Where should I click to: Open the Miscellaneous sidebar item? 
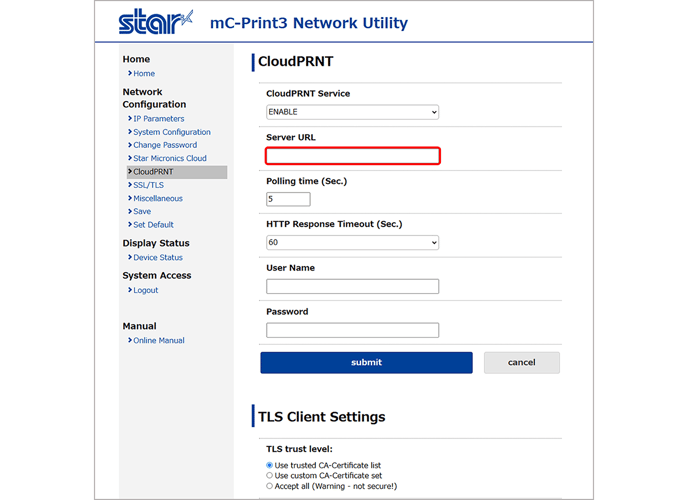[158, 198]
